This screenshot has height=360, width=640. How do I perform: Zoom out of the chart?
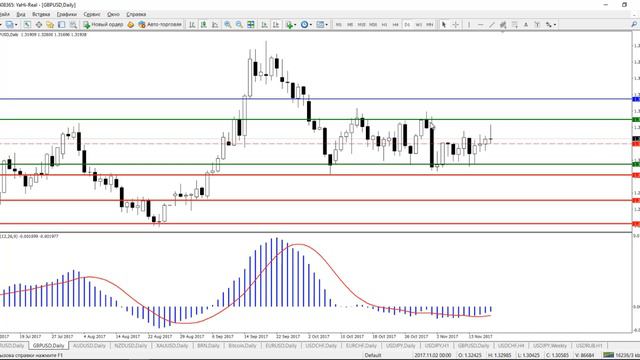pos(239,24)
